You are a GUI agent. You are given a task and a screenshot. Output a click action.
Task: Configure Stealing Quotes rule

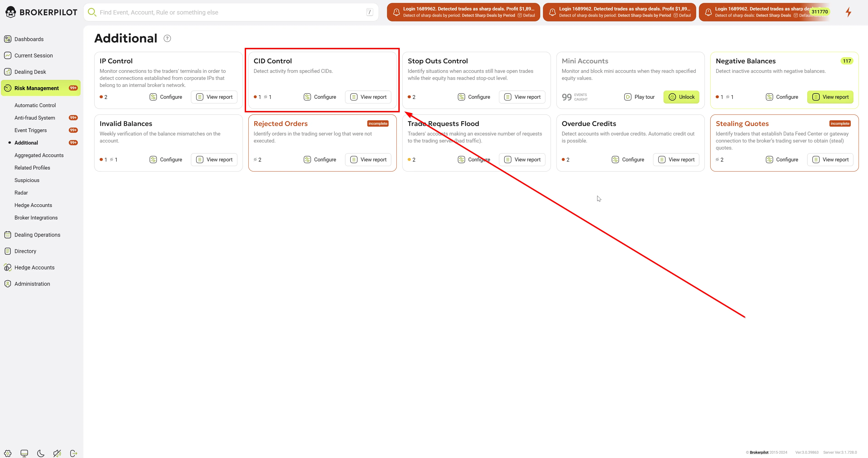pyautogui.click(x=782, y=160)
